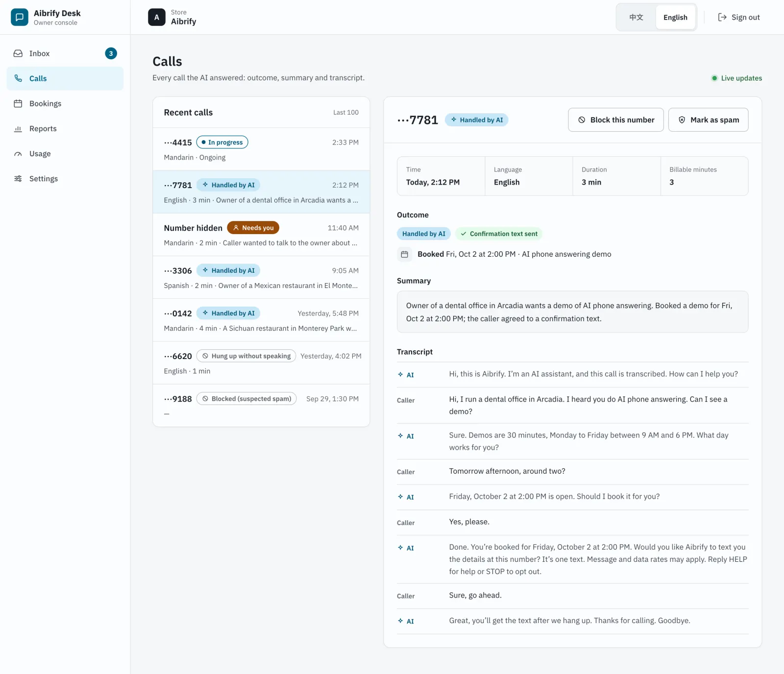The width and height of the screenshot is (784, 674).
Task: Click the Handled by AI badge beside header 7781
Action: pyautogui.click(x=477, y=120)
